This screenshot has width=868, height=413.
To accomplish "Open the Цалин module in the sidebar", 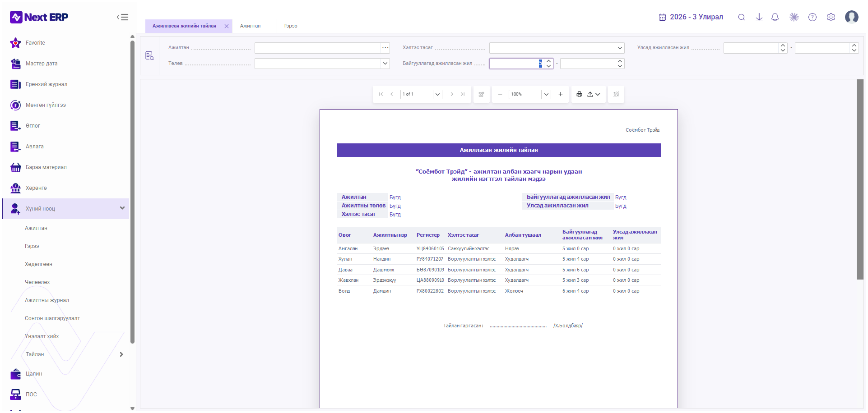I will pyautogui.click(x=34, y=374).
